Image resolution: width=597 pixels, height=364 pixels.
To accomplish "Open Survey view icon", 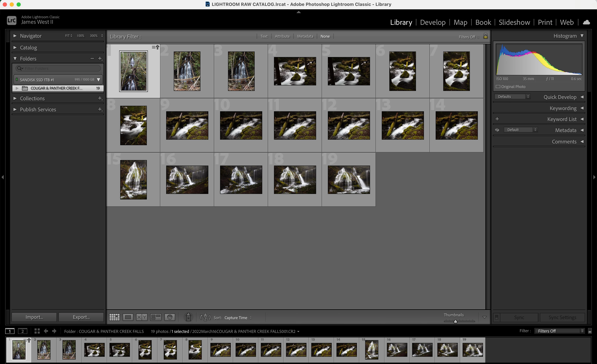I will click(155, 317).
